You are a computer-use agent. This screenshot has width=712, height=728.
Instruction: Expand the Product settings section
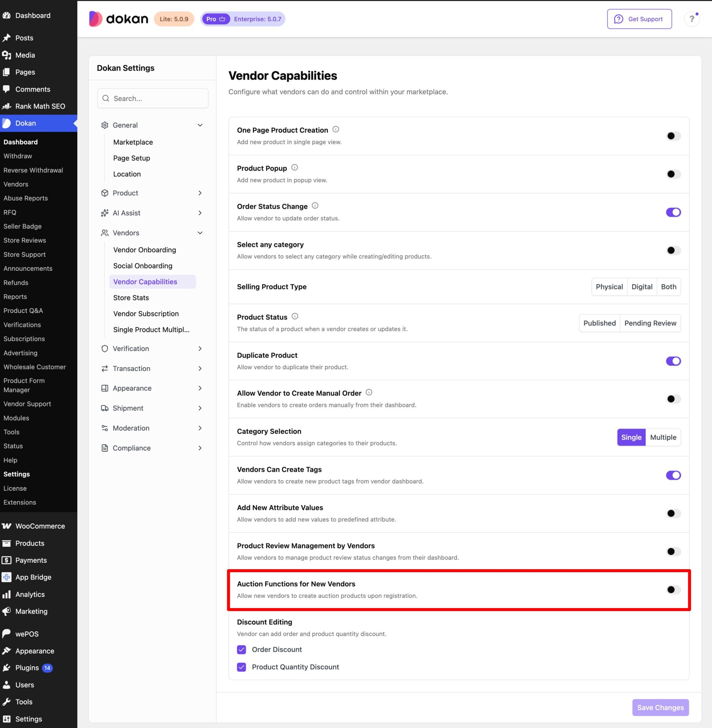click(x=152, y=193)
